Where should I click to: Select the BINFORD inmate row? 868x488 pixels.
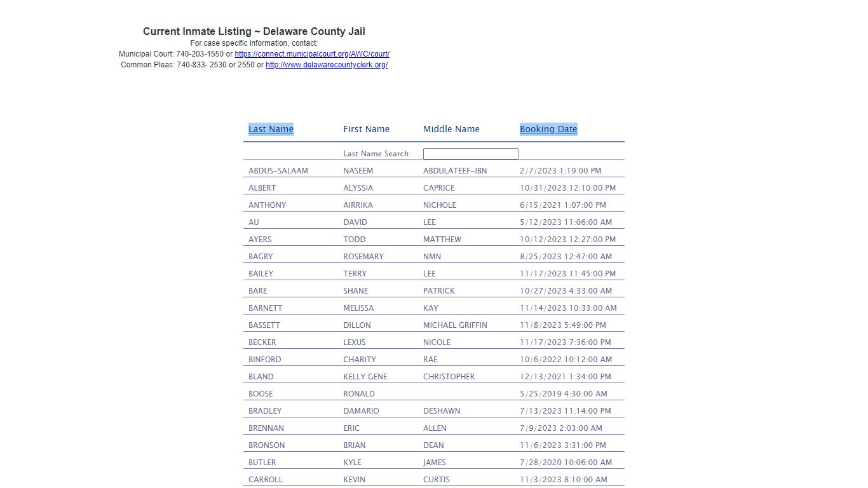coord(265,360)
